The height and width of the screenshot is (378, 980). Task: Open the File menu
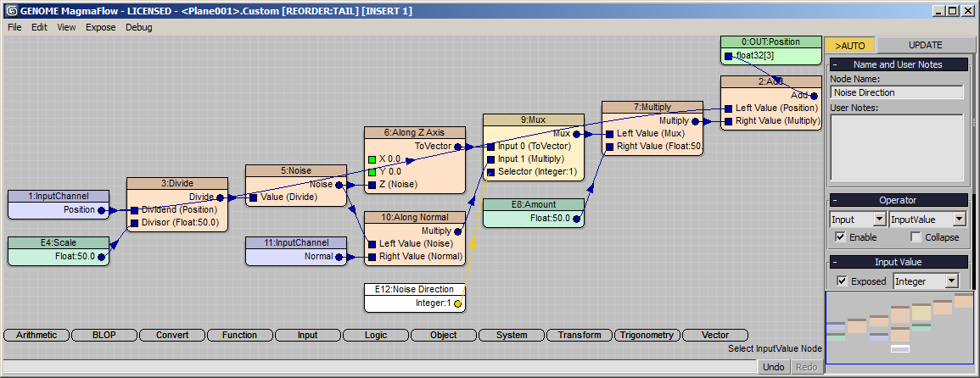click(14, 27)
